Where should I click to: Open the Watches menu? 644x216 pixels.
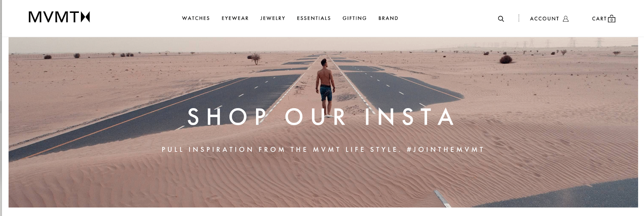click(196, 18)
